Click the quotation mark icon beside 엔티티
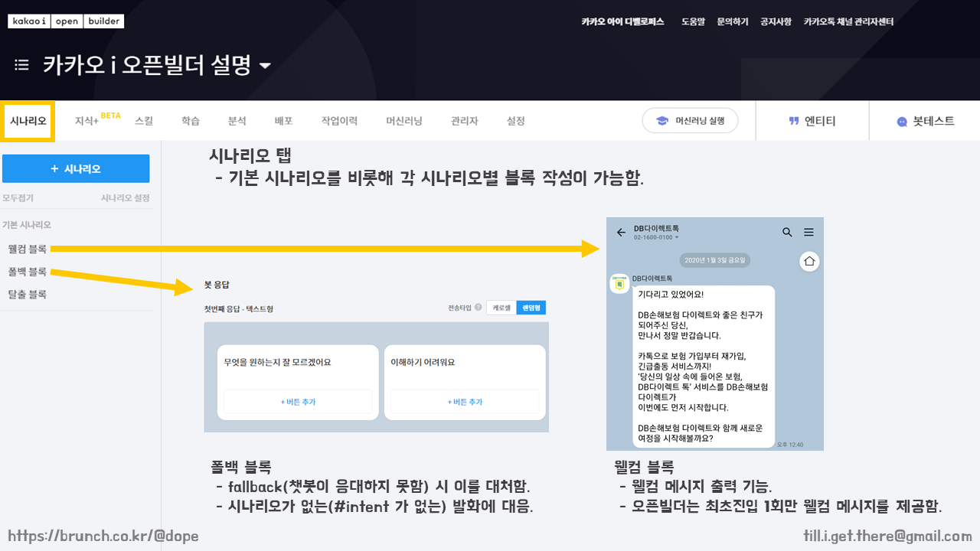Screen dimensions: 980x551 pos(794,121)
